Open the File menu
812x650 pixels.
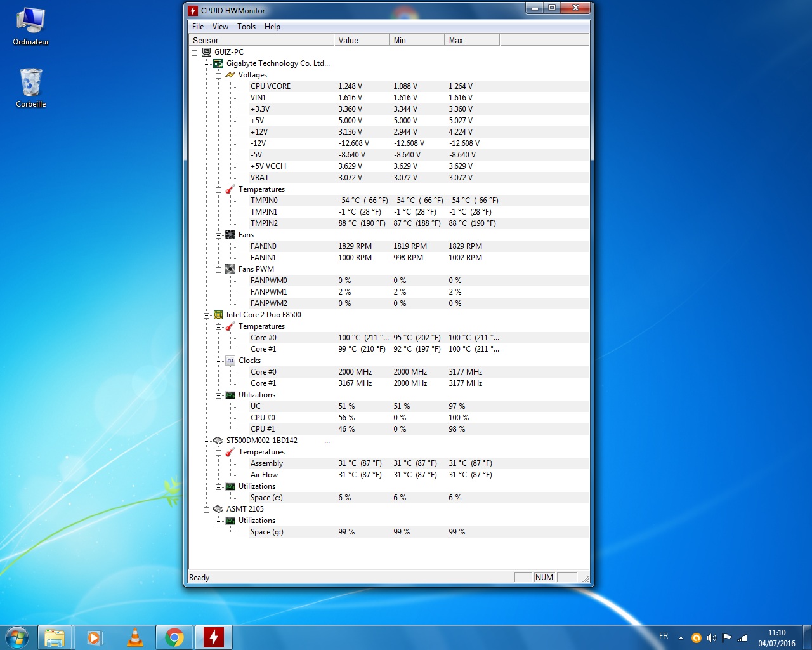click(198, 27)
